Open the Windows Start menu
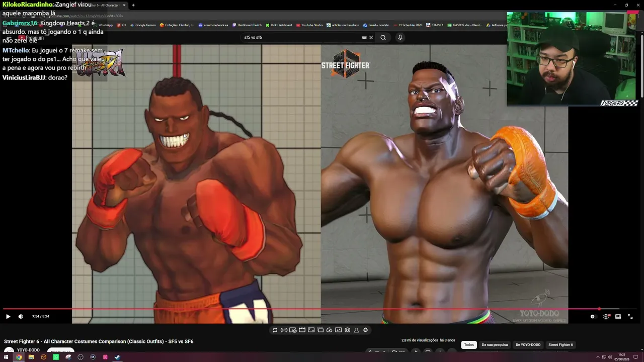This screenshot has width=644, height=362. tap(7, 357)
